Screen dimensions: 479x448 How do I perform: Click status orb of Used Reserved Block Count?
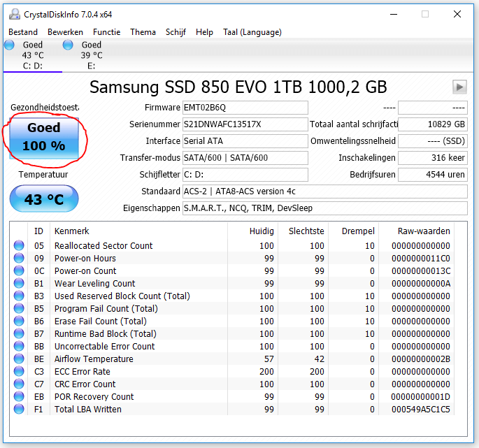(x=19, y=296)
